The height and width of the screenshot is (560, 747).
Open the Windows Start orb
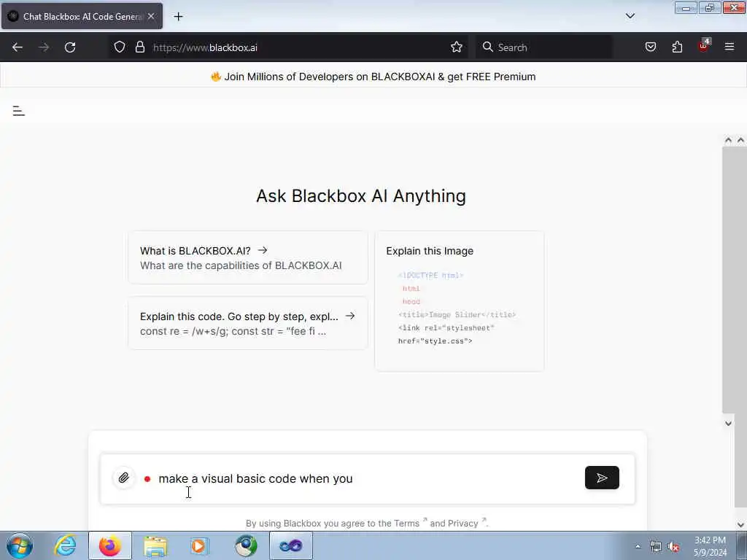pyautogui.click(x=20, y=545)
